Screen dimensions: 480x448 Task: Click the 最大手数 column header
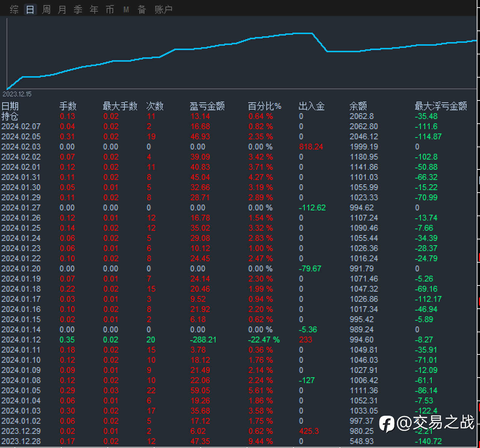120,106
